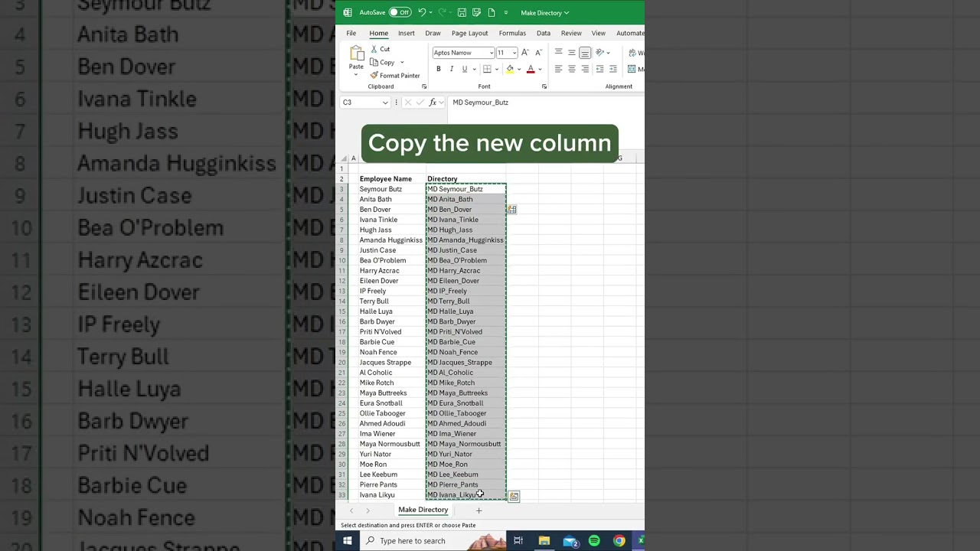Image resolution: width=980 pixels, height=551 pixels.
Task: Click Decrease Indent icon
Action: (x=599, y=69)
